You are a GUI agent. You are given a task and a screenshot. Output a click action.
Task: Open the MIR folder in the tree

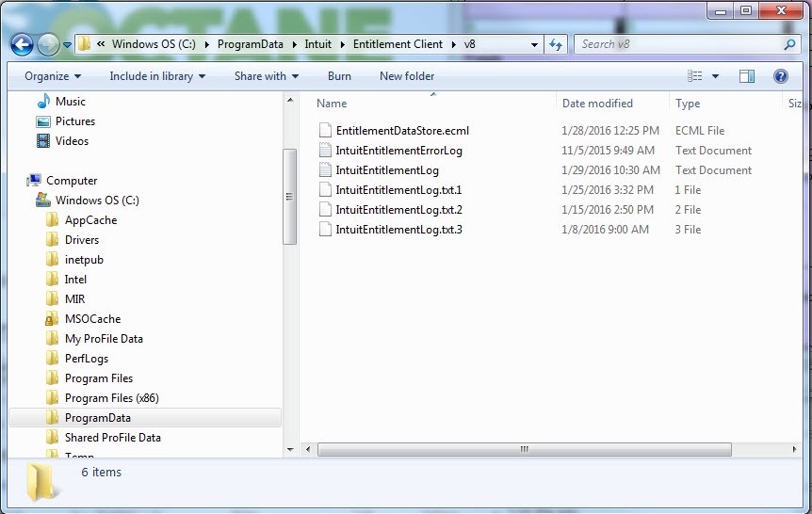tap(74, 299)
